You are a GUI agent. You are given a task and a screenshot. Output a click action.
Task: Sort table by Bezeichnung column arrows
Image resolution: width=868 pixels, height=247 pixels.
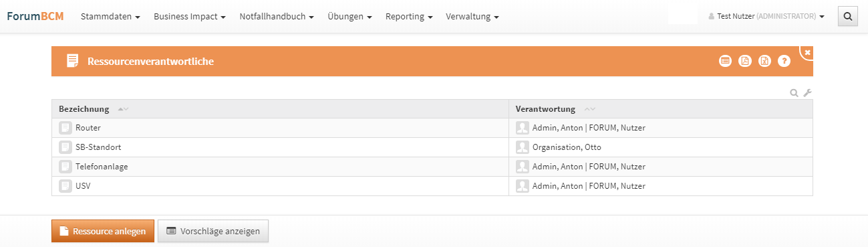click(123, 109)
